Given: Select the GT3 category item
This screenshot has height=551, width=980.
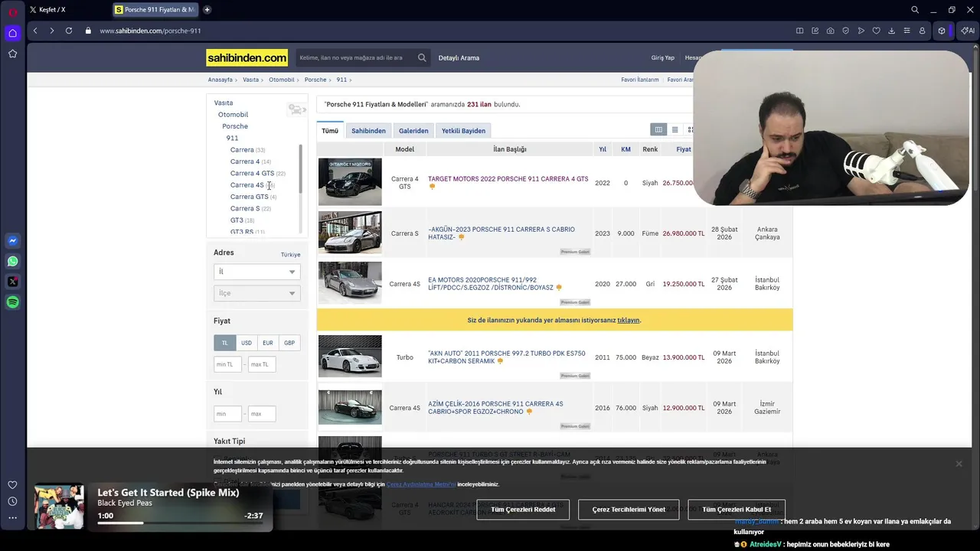Looking at the screenshot, I should coord(237,220).
